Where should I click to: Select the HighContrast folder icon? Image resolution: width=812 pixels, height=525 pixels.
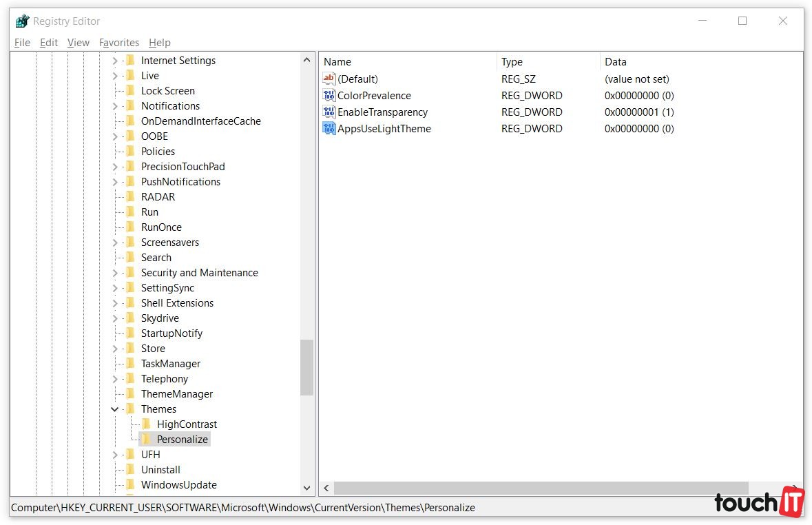146,424
